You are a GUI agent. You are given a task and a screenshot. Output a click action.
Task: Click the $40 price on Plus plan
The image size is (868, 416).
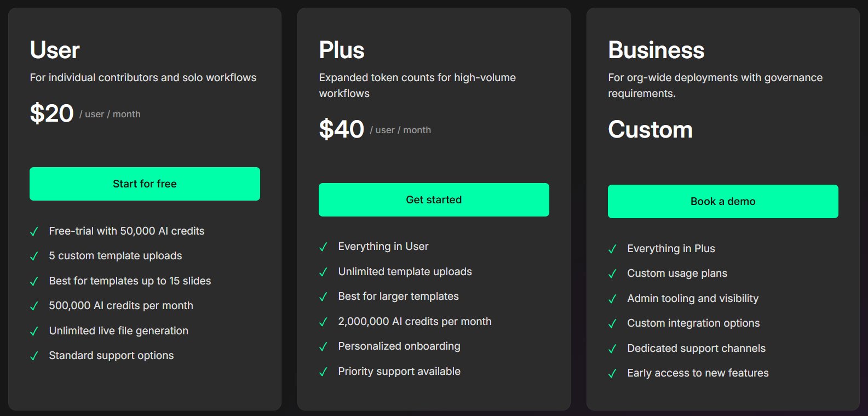[x=341, y=129]
